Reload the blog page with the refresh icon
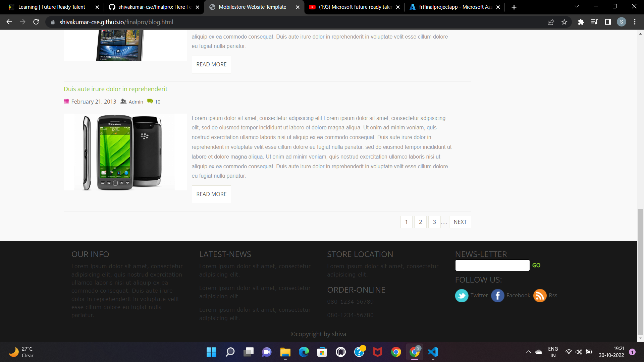The image size is (644, 362). tap(36, 22)
